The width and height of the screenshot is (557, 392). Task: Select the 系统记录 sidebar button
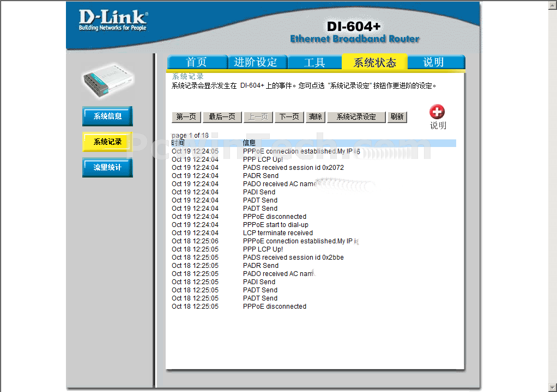[x=107, y=142]
